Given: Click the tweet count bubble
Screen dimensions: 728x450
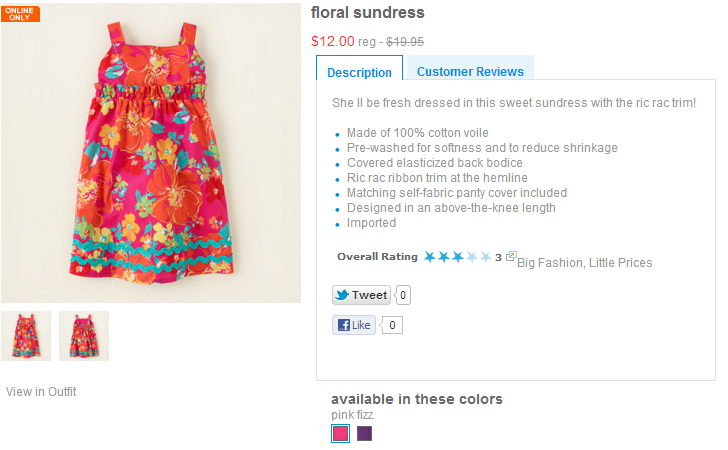Looking at the screenshot, I should tap(403, 295).
